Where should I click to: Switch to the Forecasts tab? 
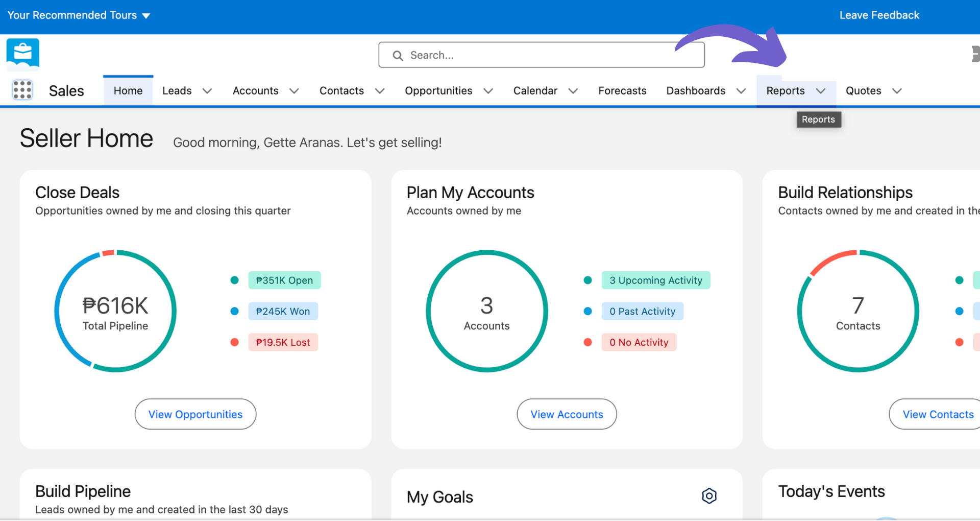622,90
